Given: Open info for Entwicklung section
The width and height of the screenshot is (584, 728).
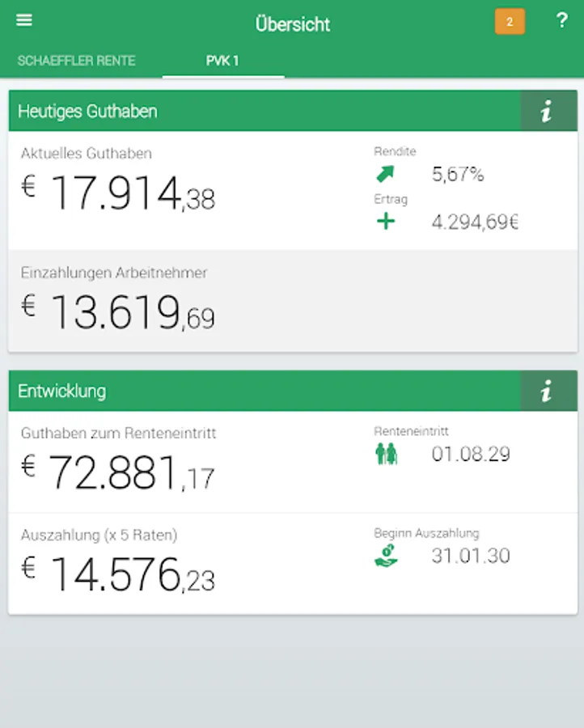Looking at the screenshot, I should pyautogui.click(x=548, y=392).
